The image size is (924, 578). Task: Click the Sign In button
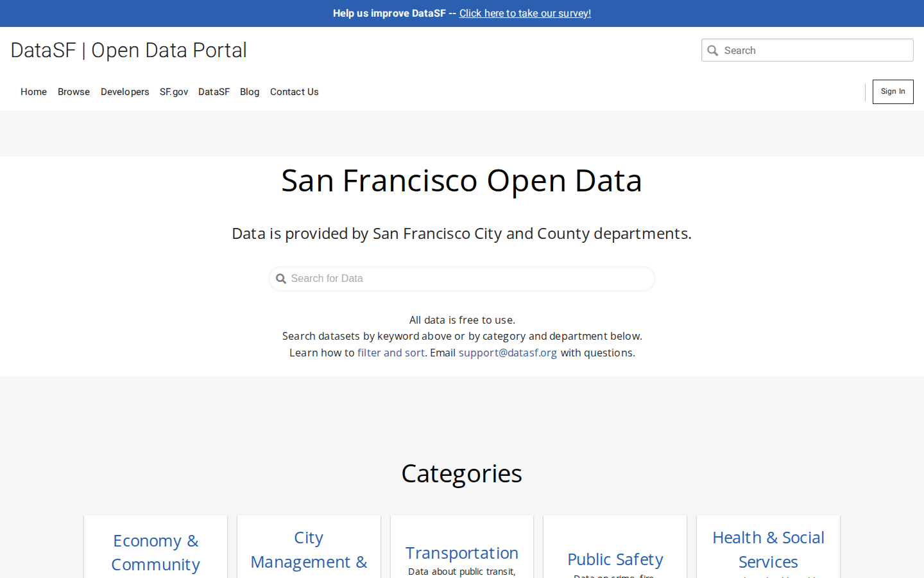click(893, 92)
